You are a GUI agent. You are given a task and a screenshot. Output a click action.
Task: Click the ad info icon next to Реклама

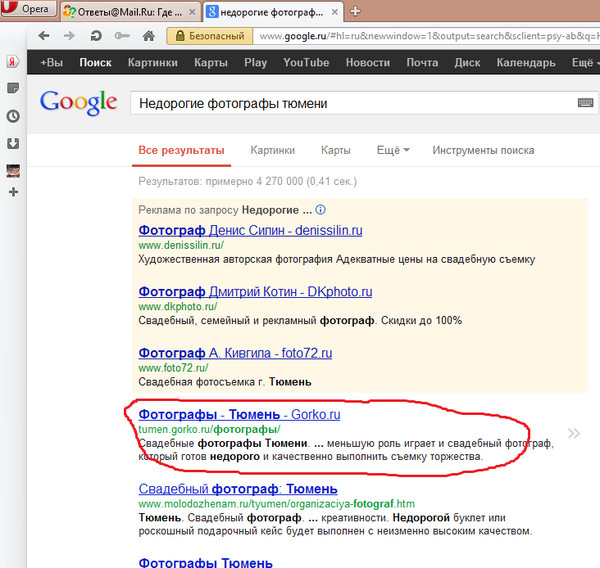[x=321, y=210]
